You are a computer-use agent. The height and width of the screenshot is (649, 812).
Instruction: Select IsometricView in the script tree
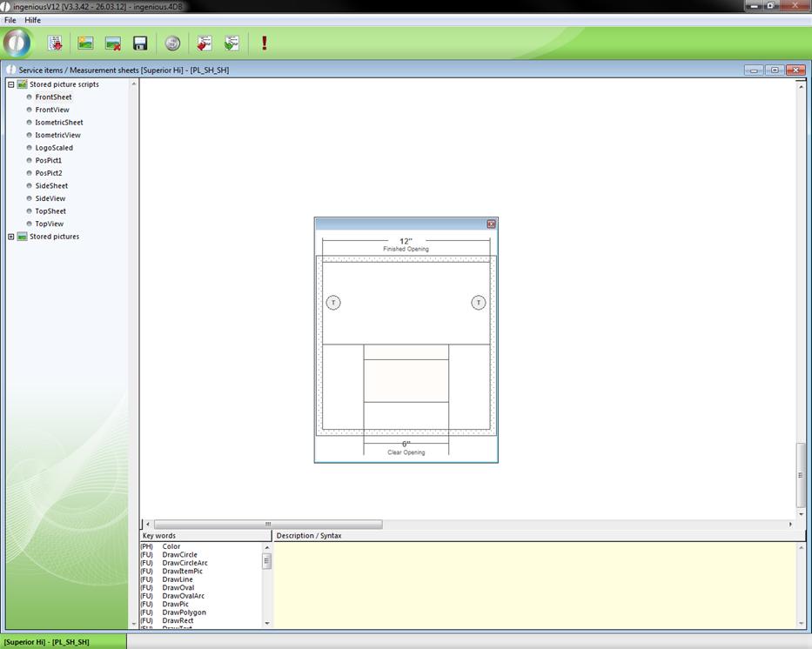[x=57, y=135]
